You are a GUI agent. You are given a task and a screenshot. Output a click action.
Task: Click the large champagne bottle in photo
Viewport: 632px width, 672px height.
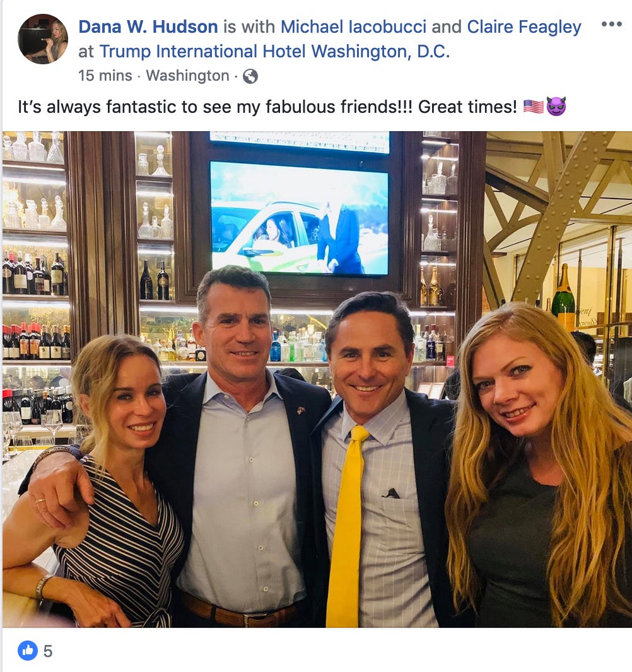tap(563, 293)
